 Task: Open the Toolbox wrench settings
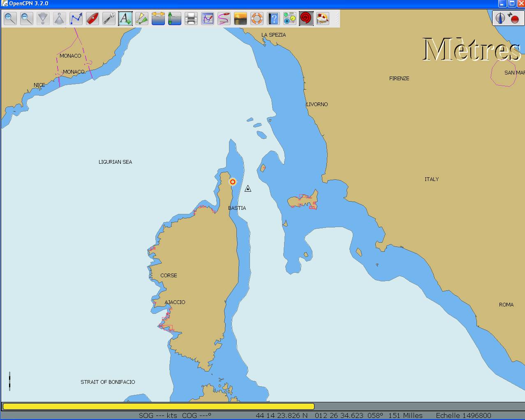[109, 19]
